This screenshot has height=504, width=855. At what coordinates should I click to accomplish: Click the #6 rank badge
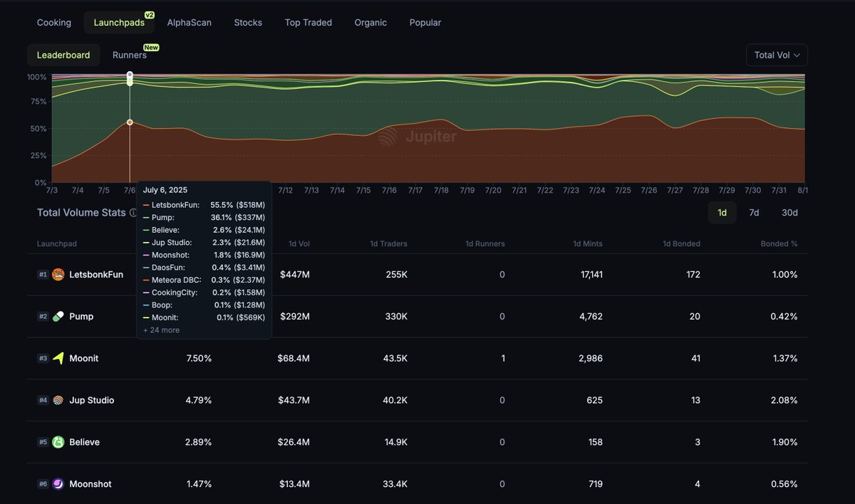[x=43, y=484]
